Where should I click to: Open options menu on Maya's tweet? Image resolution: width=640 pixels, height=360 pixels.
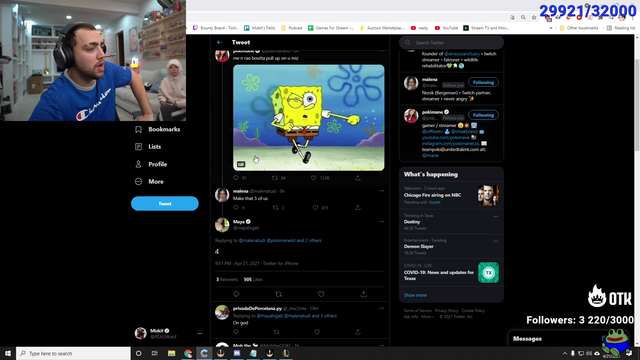[382, 222]
